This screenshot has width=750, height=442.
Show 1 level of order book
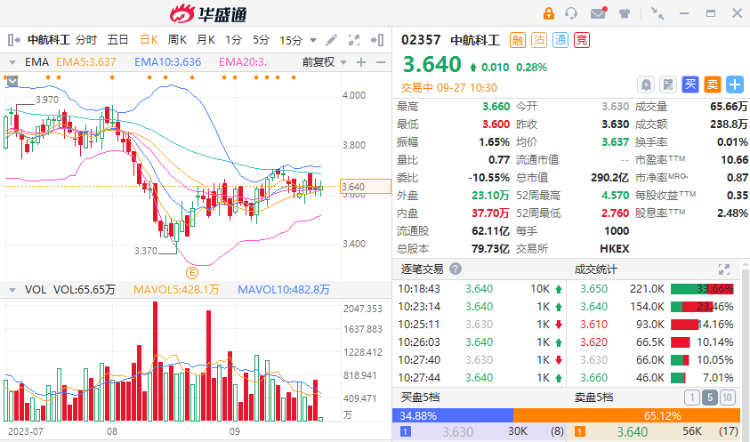[x=692, y=398]
